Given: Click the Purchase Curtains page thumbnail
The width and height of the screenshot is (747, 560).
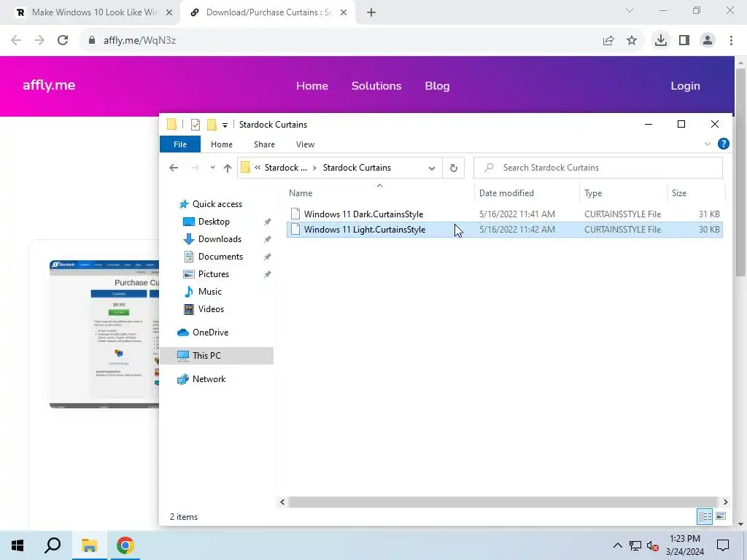Looking at the screenshot, I should pos(104,334).
